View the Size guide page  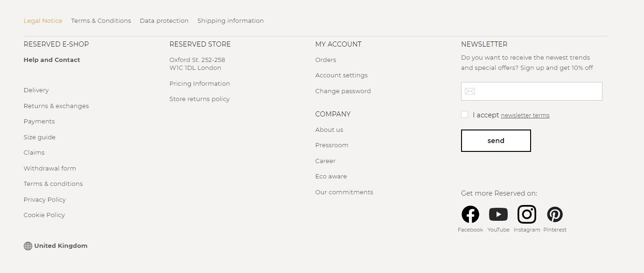tap(39, 137)
